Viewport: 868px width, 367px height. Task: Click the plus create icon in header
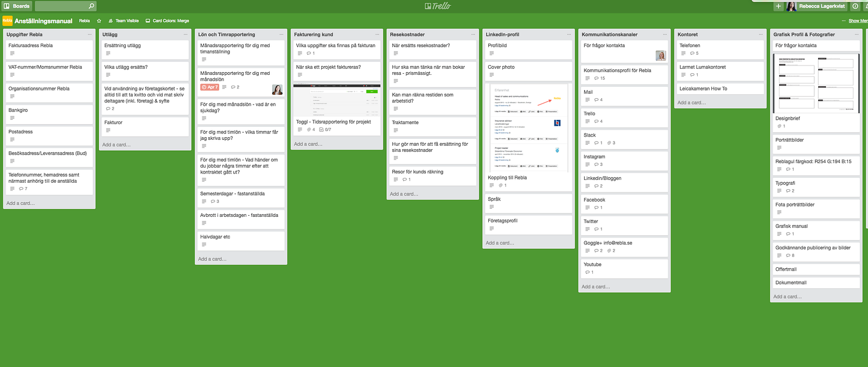pos(778,6)
